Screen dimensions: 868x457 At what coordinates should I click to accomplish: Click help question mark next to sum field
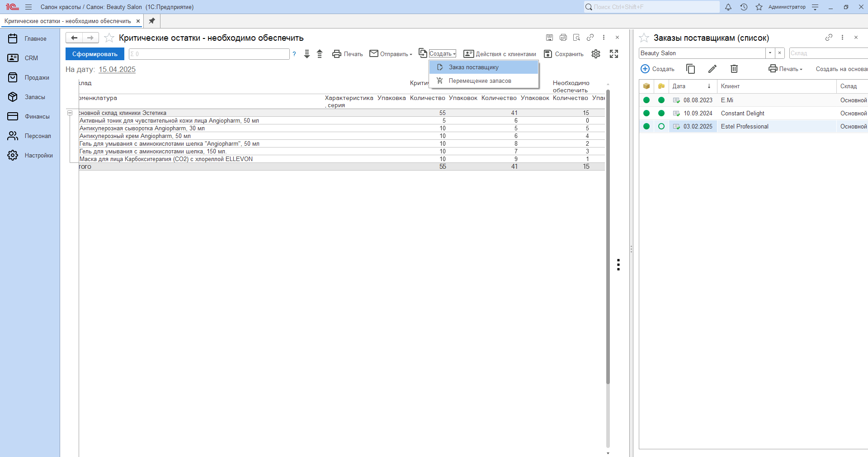pyautogui.click(x=294, y=54)
